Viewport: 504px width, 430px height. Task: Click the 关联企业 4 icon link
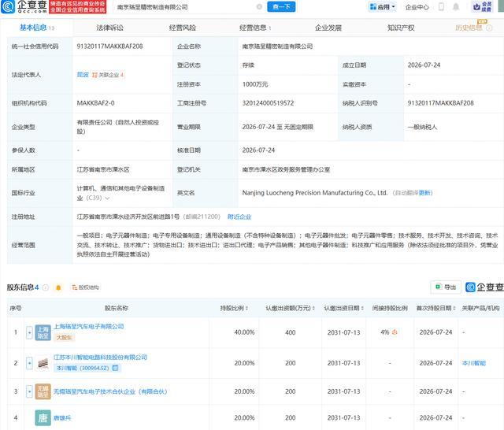pyautogui.click(x=108, y=75)
